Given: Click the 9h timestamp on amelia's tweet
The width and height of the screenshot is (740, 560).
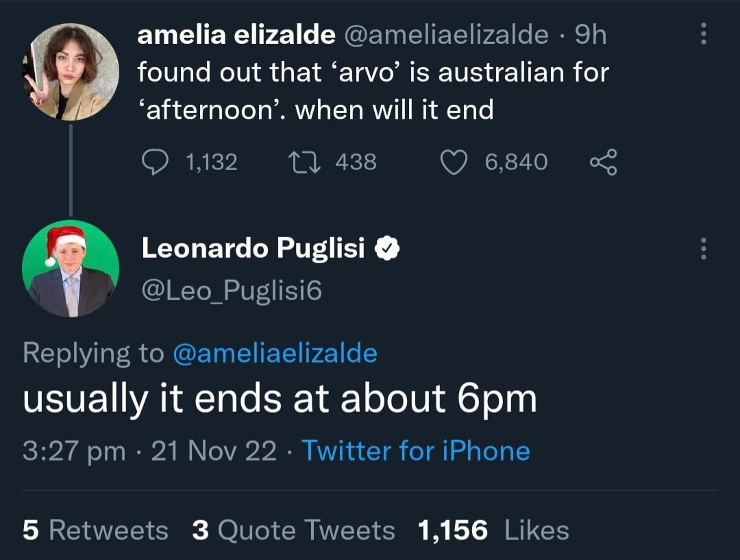Looking at the screenshot, I should [x=591, y=35].
